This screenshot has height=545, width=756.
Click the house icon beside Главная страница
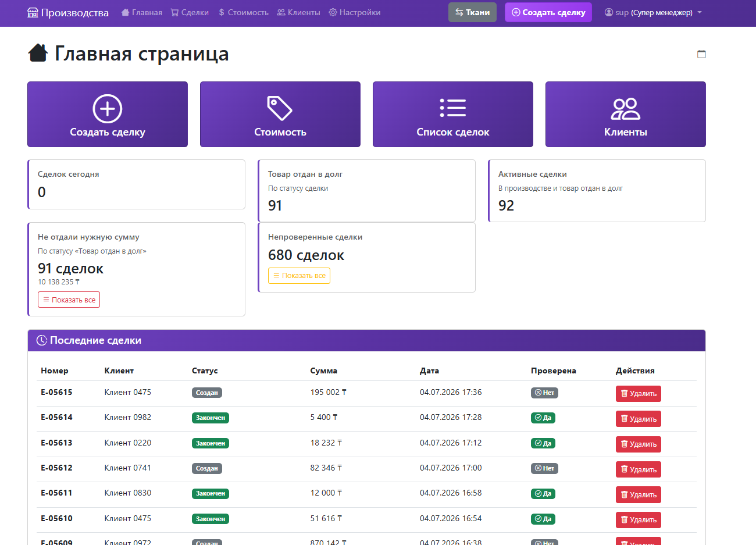pos(38,53)
